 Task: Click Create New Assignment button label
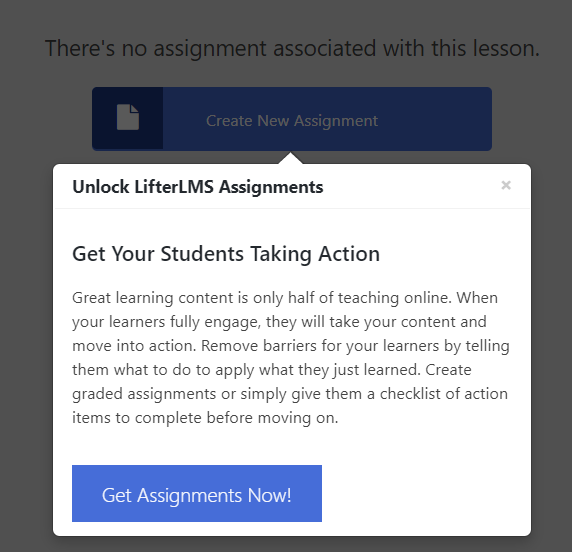coord(292,121)
